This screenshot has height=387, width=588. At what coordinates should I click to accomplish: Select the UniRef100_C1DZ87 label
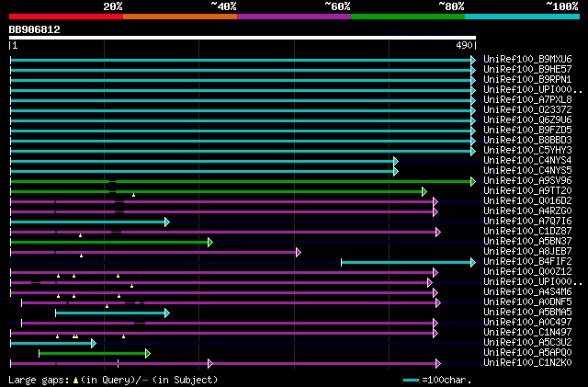[x=527, y=232]
